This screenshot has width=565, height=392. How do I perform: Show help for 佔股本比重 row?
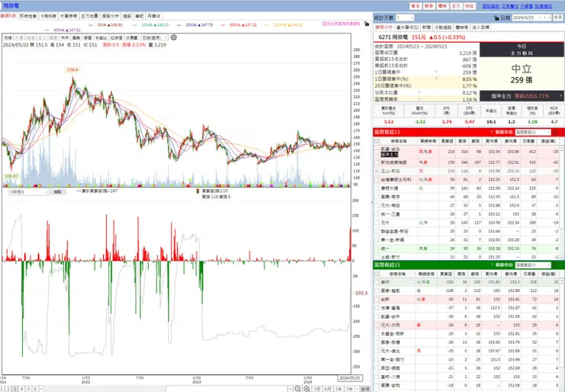click(x=419, y=92)
